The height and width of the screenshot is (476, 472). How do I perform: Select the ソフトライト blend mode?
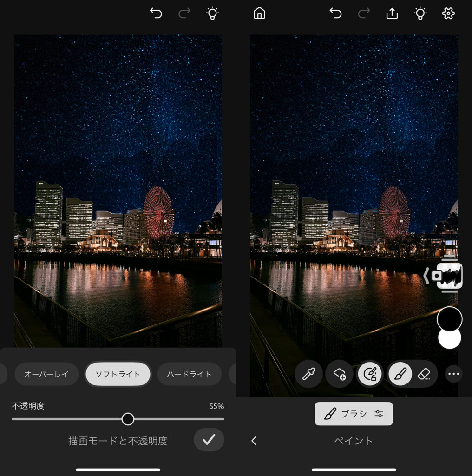coord(118,374)
